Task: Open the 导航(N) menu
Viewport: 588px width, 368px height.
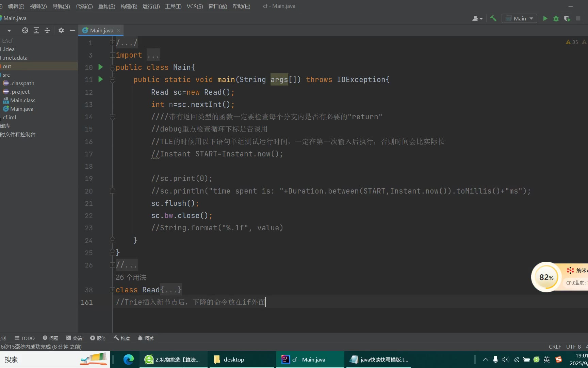Action: coord(61,6)
